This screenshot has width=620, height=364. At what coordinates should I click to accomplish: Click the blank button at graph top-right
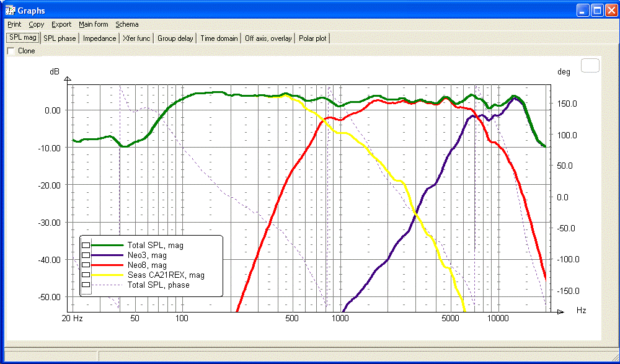tap(590, 65)
